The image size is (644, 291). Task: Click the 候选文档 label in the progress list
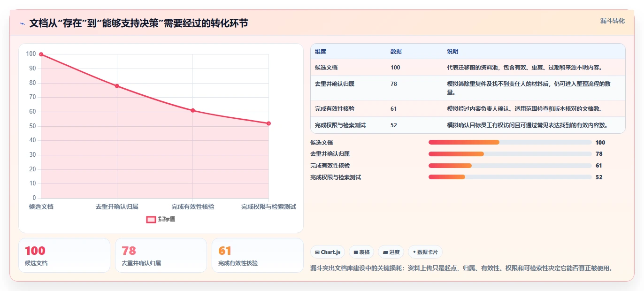322,142
